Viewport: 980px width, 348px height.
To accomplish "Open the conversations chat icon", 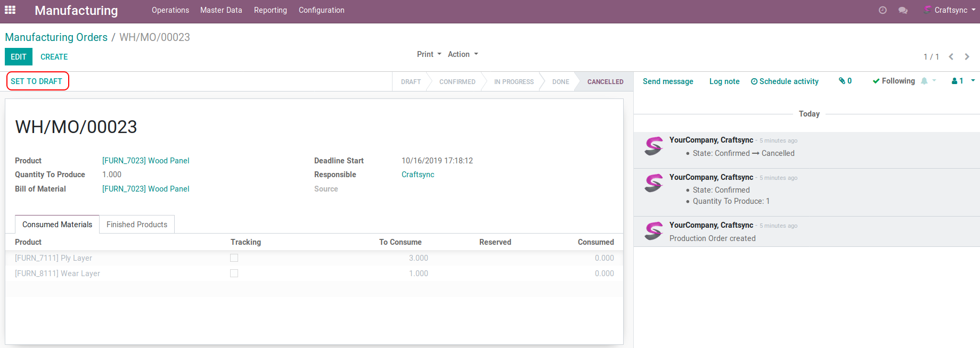I will (x=903, y=10).
